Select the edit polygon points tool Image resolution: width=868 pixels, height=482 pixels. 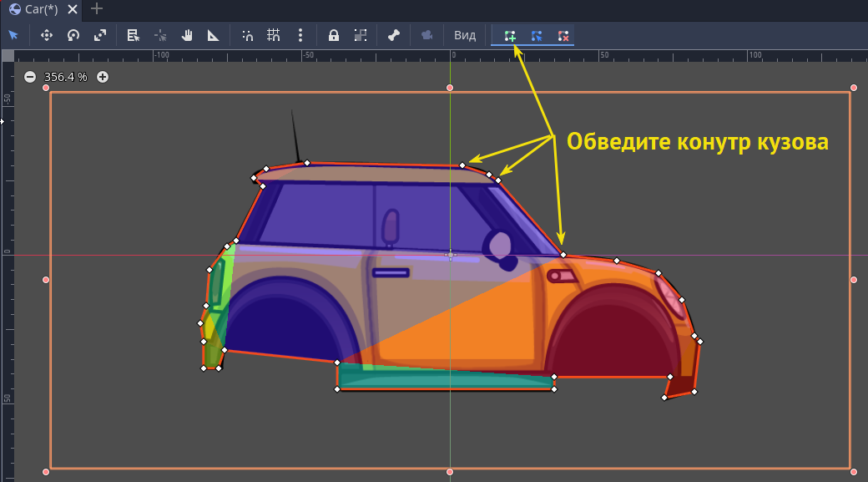point(537,36)
